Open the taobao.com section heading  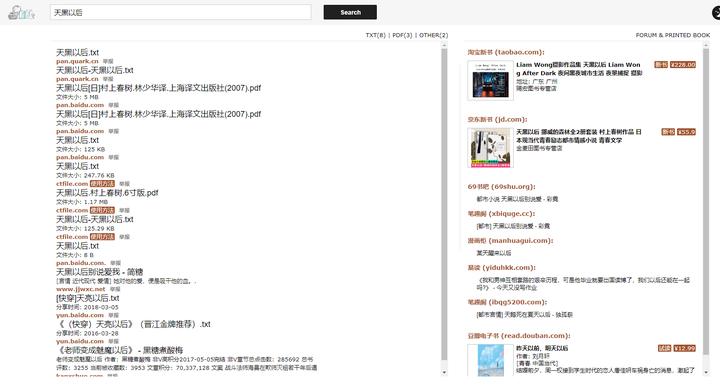pos(506,52)
